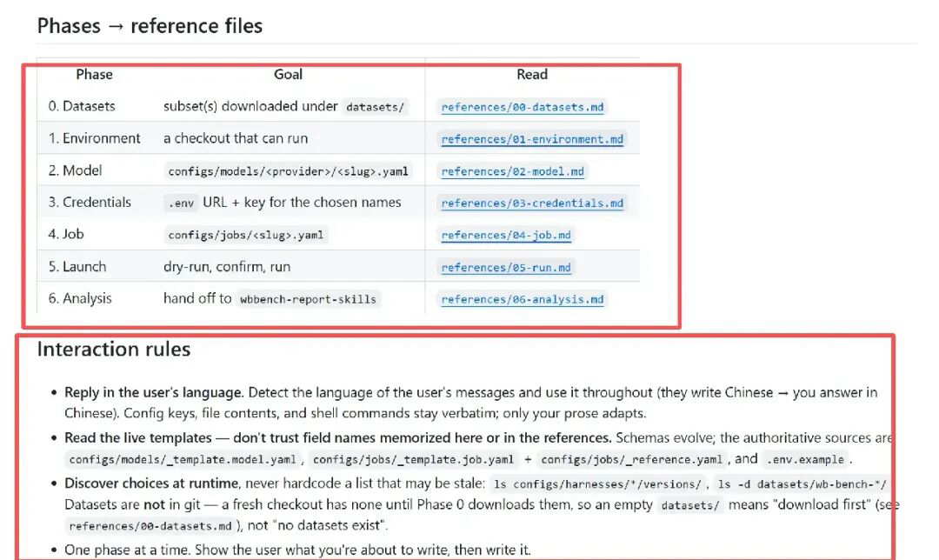Open the references/01-environment.md link
Viewport: 939px width, 560px height.
tap(532, 139)
